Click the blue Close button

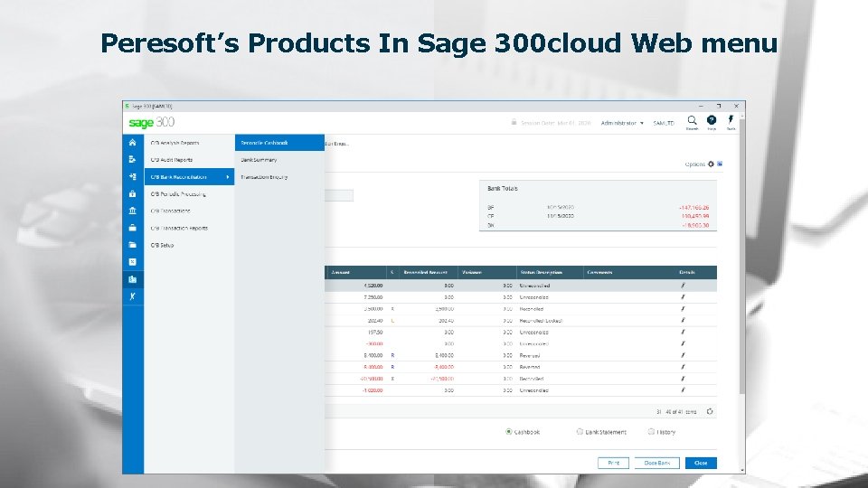point(701,463)
